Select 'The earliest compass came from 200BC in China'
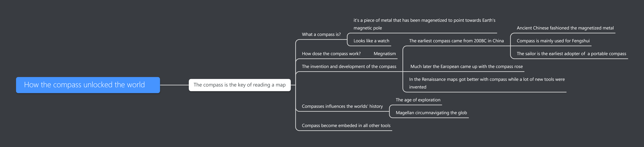This screenshot has height=147, width=644. point(456,41)
